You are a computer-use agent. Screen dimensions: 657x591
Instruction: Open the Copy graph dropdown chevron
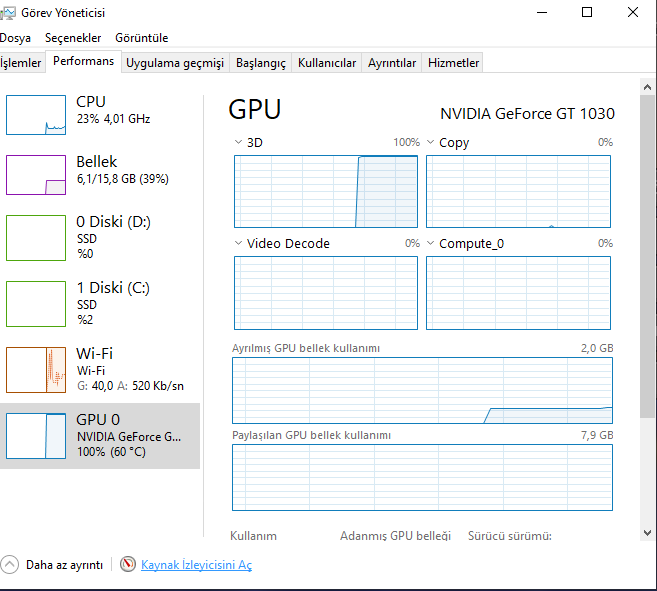430,143
